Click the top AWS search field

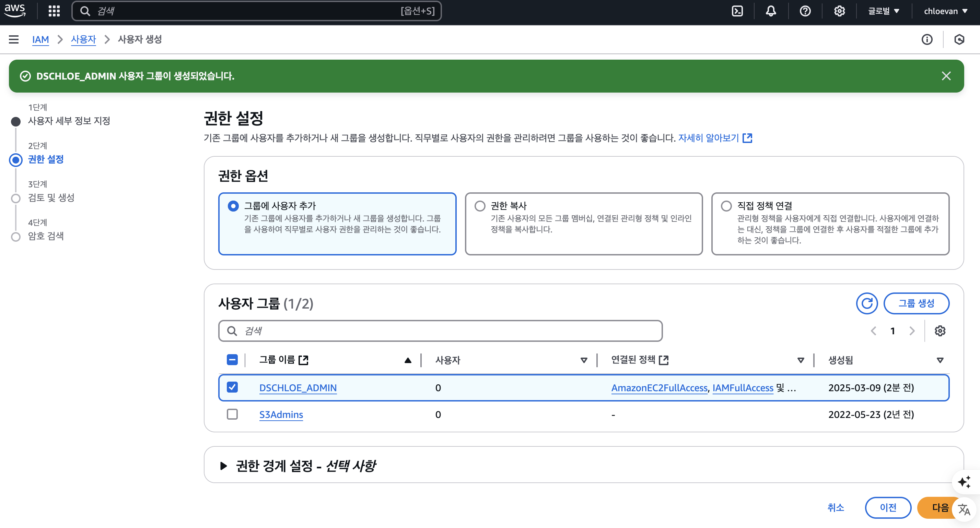[x=256, y=11]
